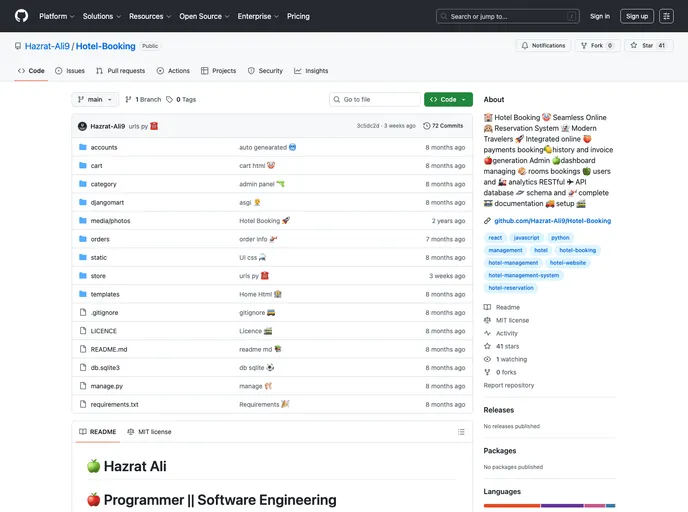688x512 pixels.
Task: Switch to the Pull requests tab
Action: point(120,71)
